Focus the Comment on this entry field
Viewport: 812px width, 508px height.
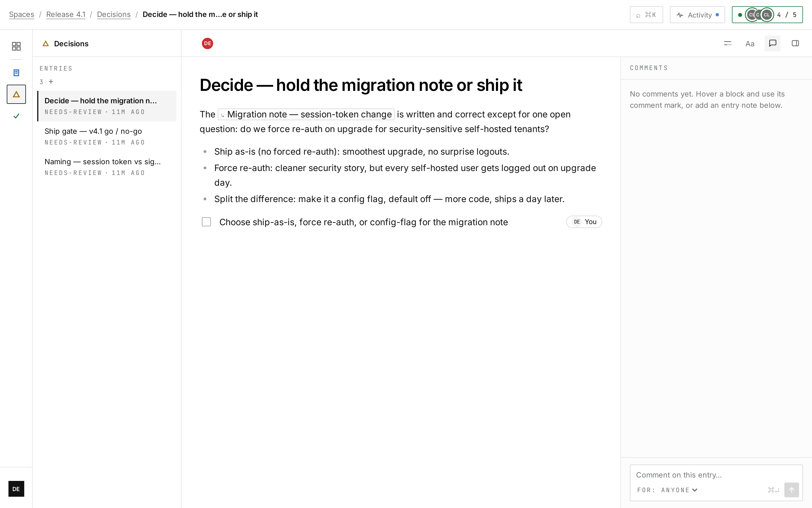716,475
